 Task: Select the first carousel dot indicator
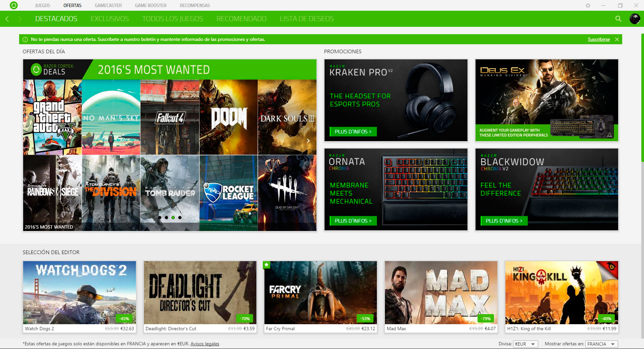[x=160, y=218]
